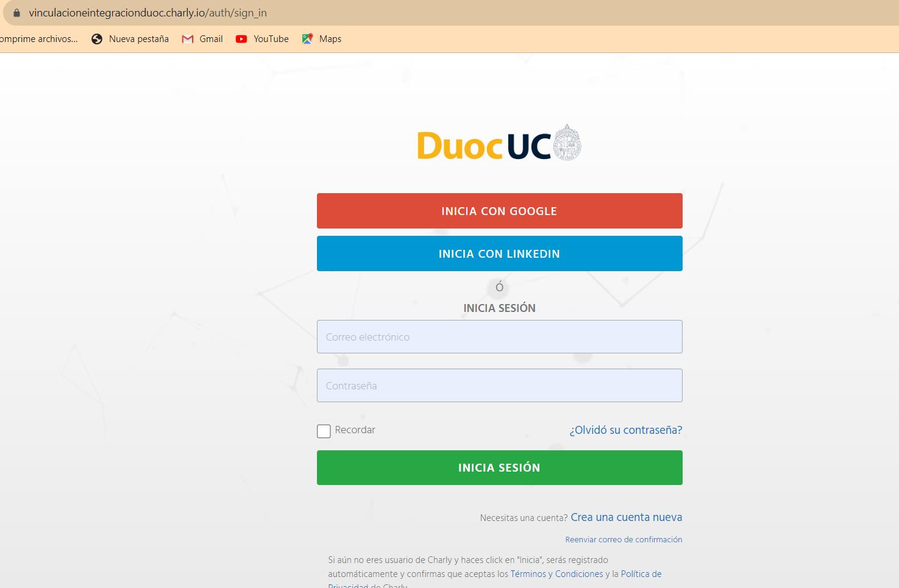Open the Nueva pestaña bookmark

pyautogui.click(x=130, y=39)
